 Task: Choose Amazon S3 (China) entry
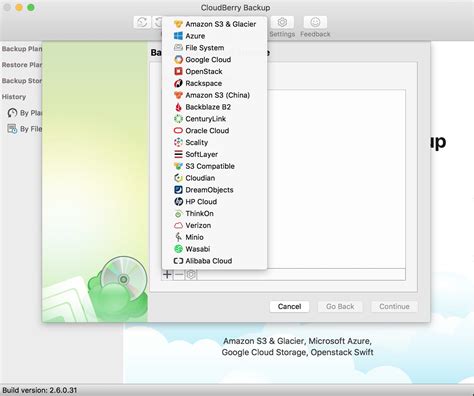pyautogui.click(x=214, y=95)
